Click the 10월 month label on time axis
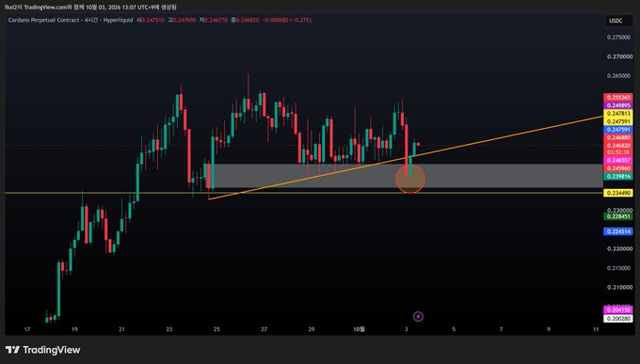 (359, 329)
